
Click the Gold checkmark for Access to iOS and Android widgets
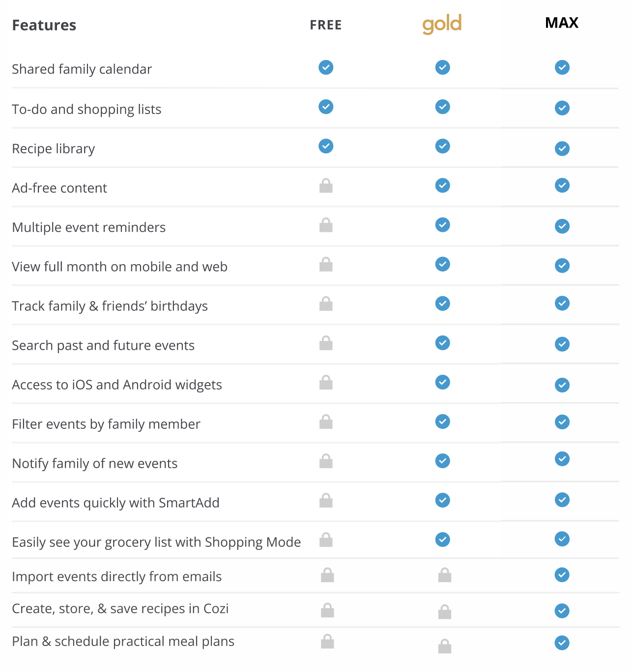(442, 382)
